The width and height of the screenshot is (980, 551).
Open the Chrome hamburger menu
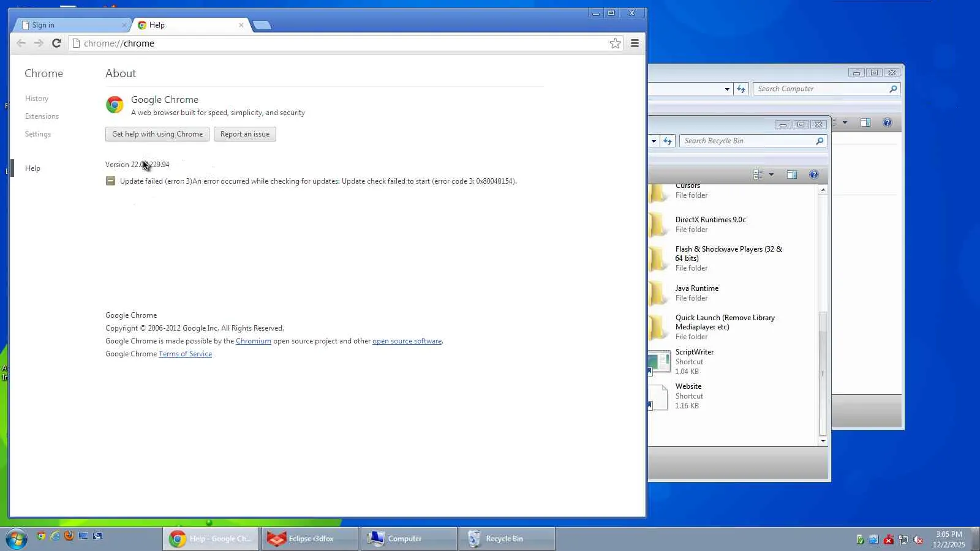tap(635, 43)
